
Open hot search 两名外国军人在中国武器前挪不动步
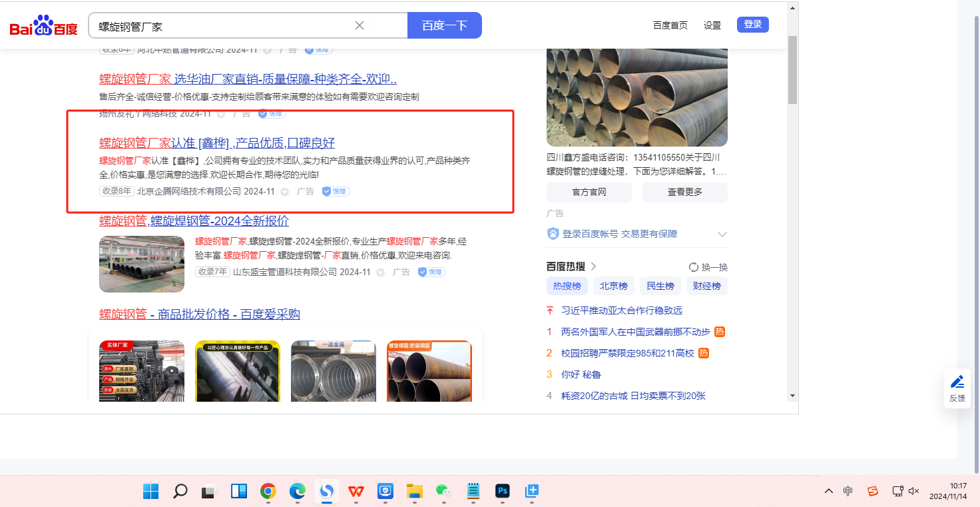pyautogui.click(x=636, y=332)
